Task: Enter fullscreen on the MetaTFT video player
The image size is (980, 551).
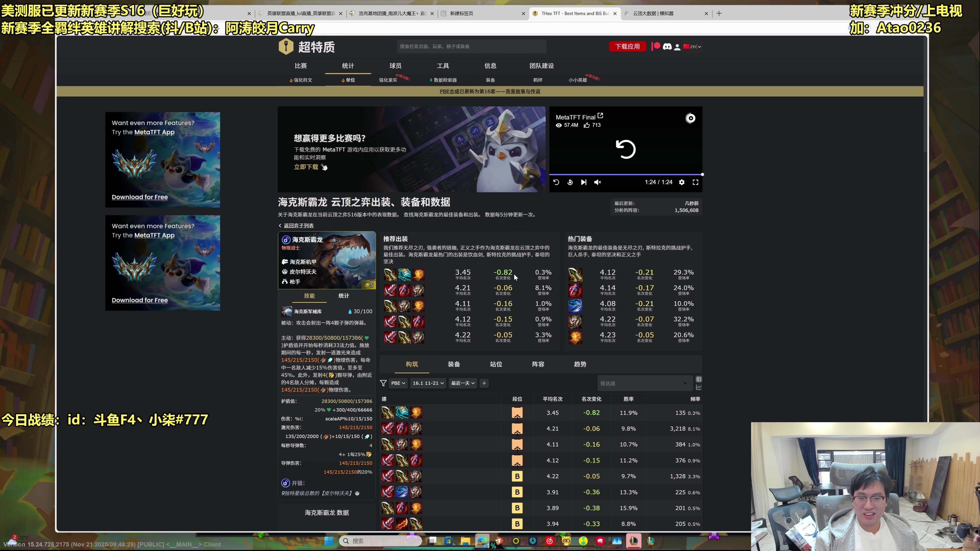Action: pos(695,182)
